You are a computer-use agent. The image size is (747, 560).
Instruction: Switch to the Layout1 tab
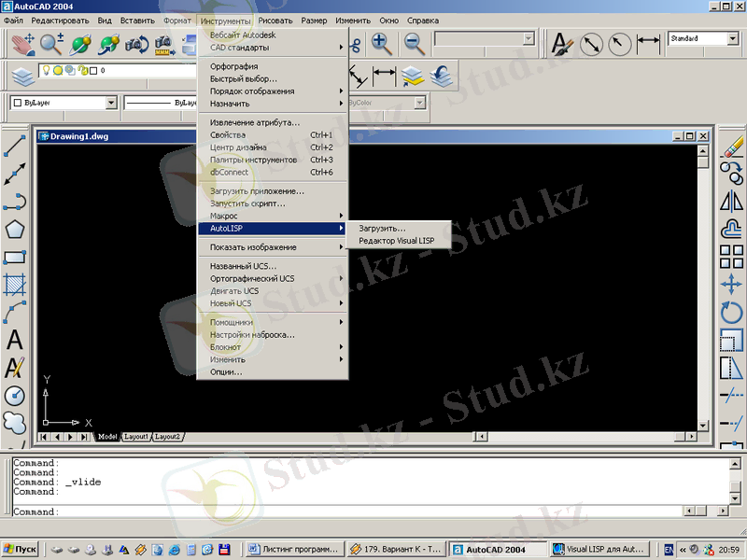(137, 437)
